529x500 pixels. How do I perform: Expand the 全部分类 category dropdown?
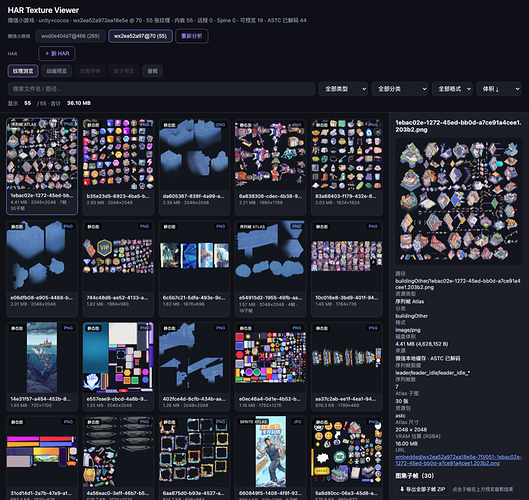click(400, 89)
